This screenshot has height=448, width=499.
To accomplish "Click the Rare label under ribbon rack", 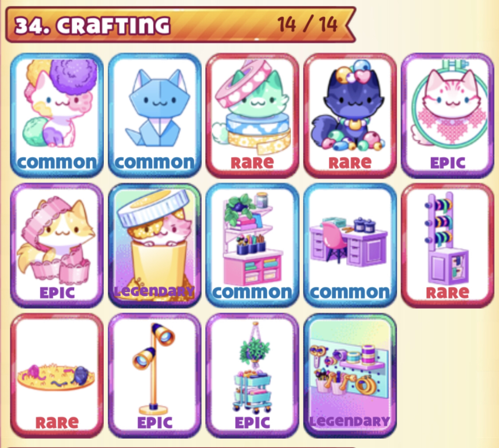I will tap(448, 292).
